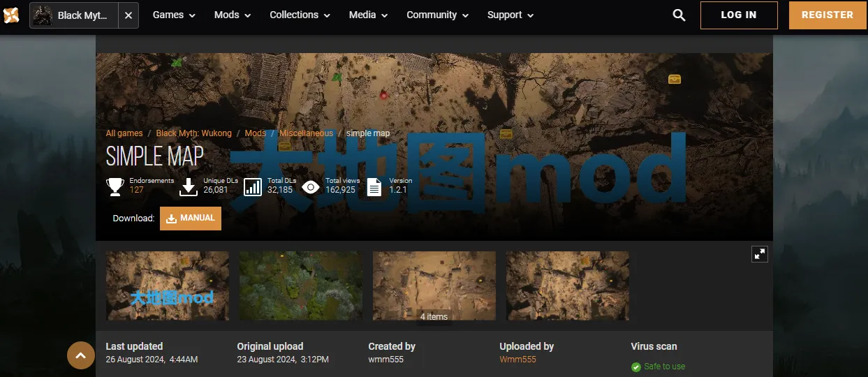
Task: Open the Mods breadcrumb link
Action: pyautogui.click(x=256, y=133)
